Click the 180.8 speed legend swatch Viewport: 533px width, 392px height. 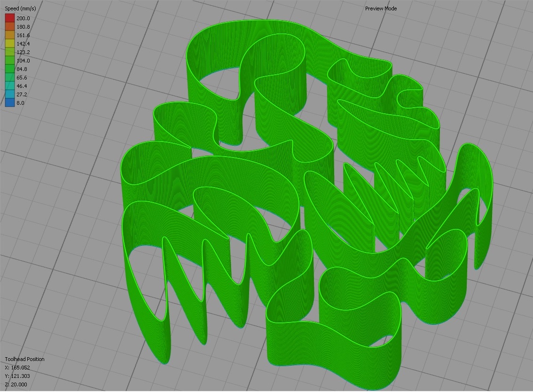point(10,26)
